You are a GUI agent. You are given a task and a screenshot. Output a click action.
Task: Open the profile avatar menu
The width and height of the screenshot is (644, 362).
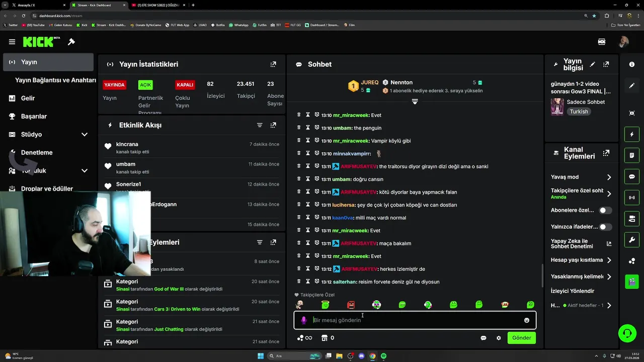[x=623, y=42]
